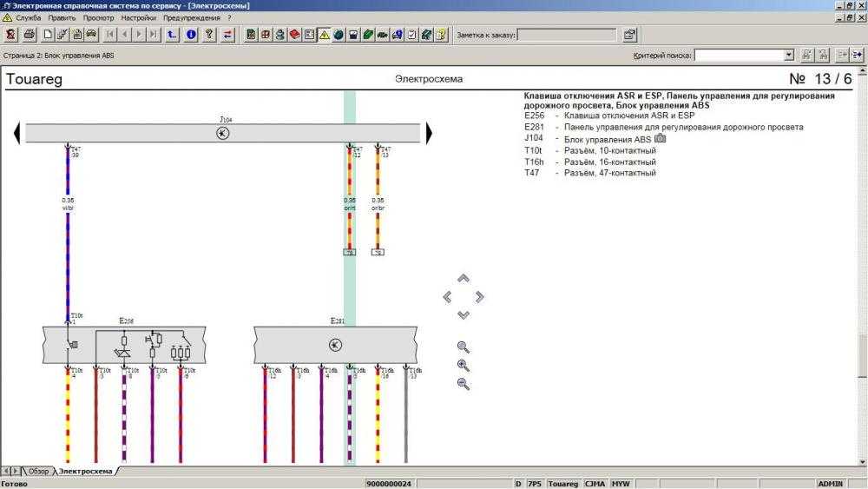Click the red book toolbar icon

tap(294, 35)
